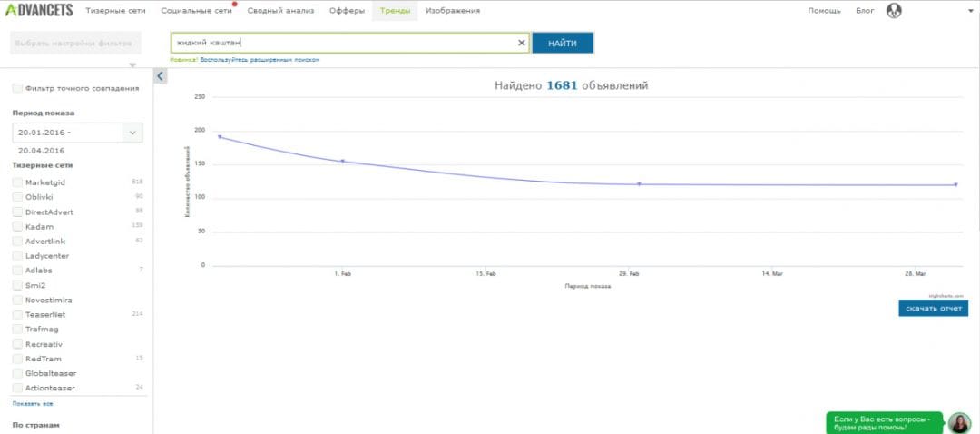980x434 pixels.
Task: Click the chart data point near 29. Feb
Action: coord(639,183)
